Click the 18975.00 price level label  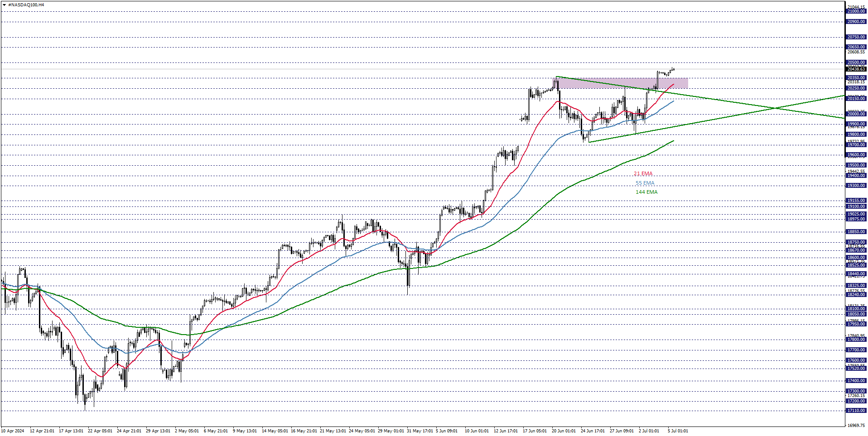click(856, 219)
